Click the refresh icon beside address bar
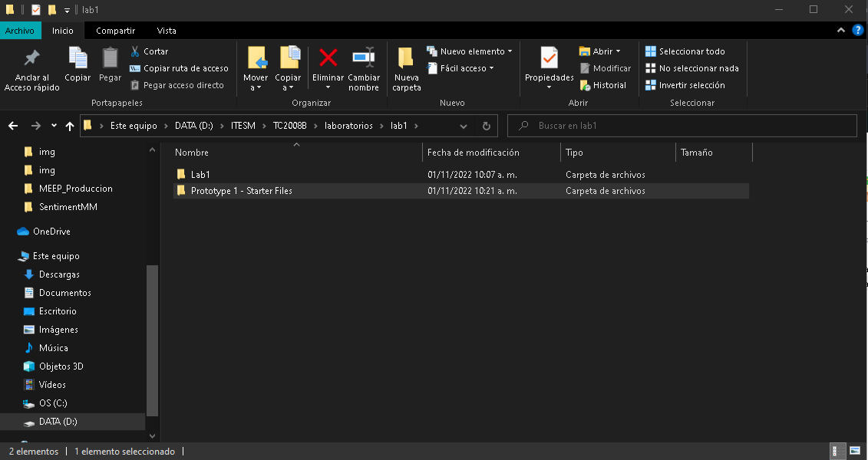 [x=486, y=126]
